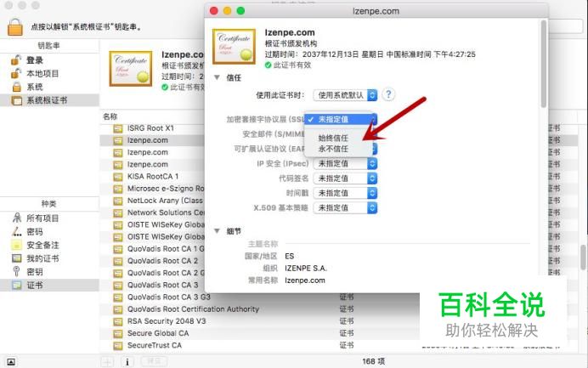Collapse the 信任 section

coord(217,77)
